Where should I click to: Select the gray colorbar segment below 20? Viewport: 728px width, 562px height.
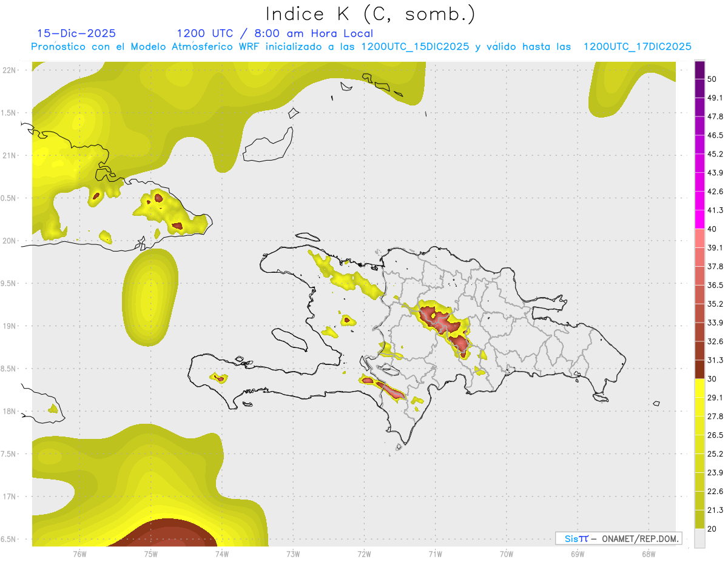(x=699, y=538)
